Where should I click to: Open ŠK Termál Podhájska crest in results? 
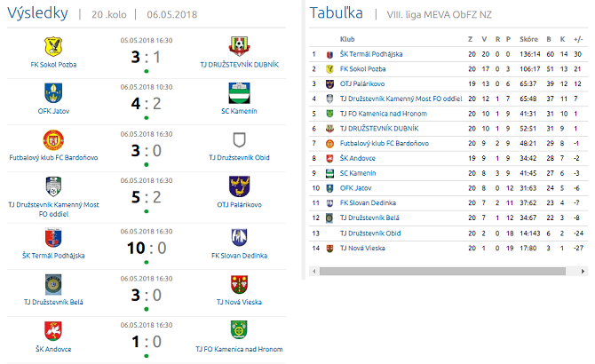53,236
